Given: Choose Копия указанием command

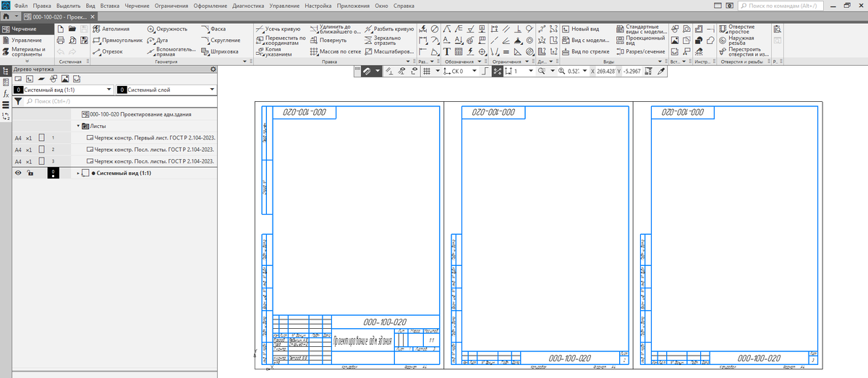Looking at the screenshot, I should [274, 52].
